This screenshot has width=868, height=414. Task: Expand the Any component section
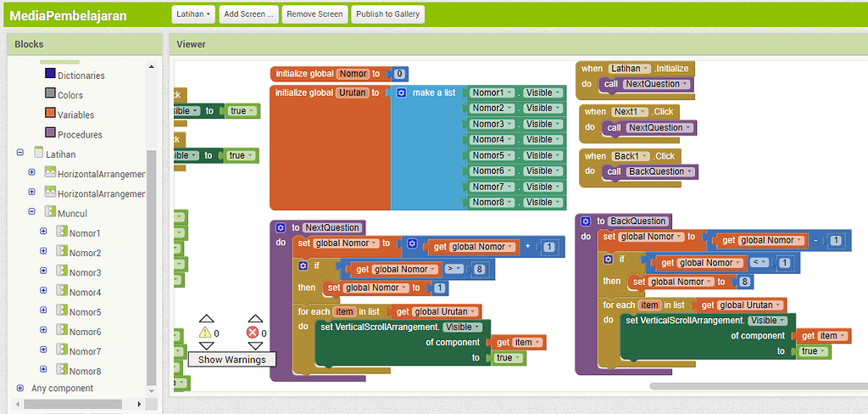click(19, 388)
